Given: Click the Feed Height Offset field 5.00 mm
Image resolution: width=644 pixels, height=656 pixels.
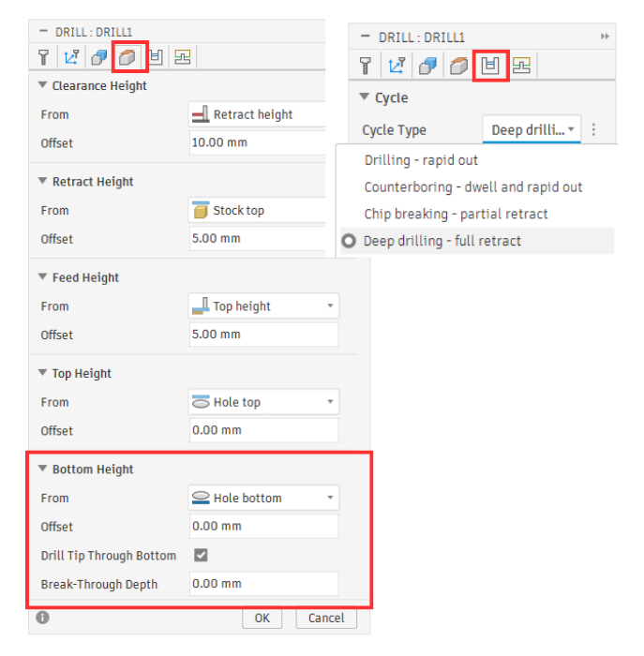Looking at the screenshot, I should click(x=263, y=335).
